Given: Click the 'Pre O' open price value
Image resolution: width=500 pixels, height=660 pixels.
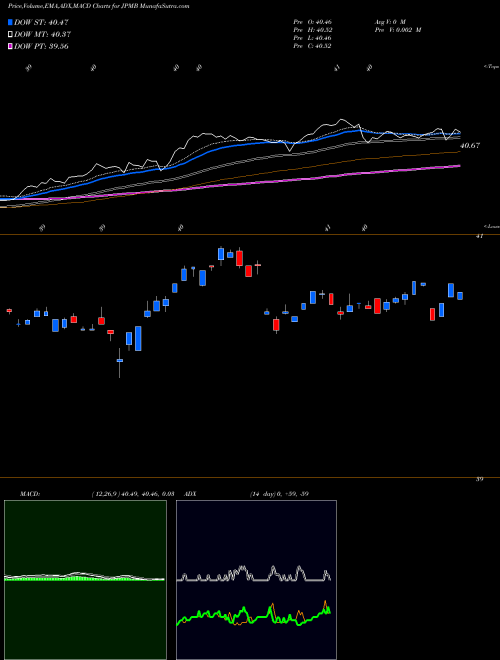Looking at the screenshot, I should [312, 21].
